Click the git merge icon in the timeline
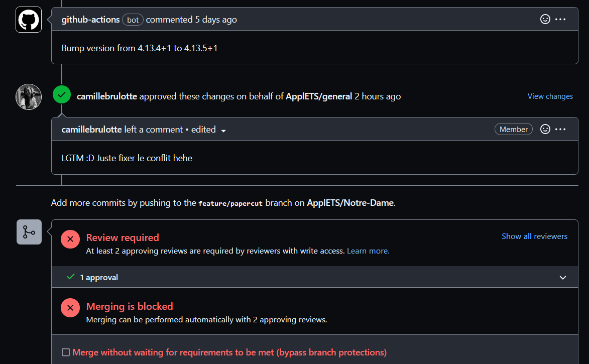589x364 pixels. [29, 232]
